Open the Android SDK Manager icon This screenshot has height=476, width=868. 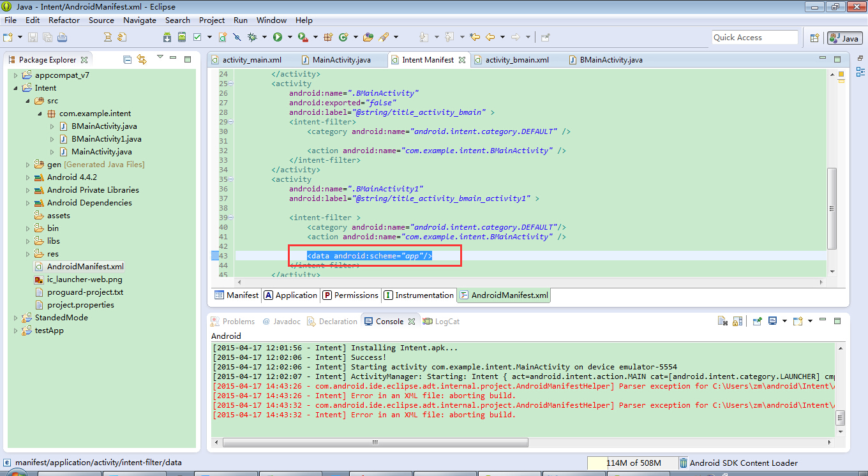(x=167, y=37)
